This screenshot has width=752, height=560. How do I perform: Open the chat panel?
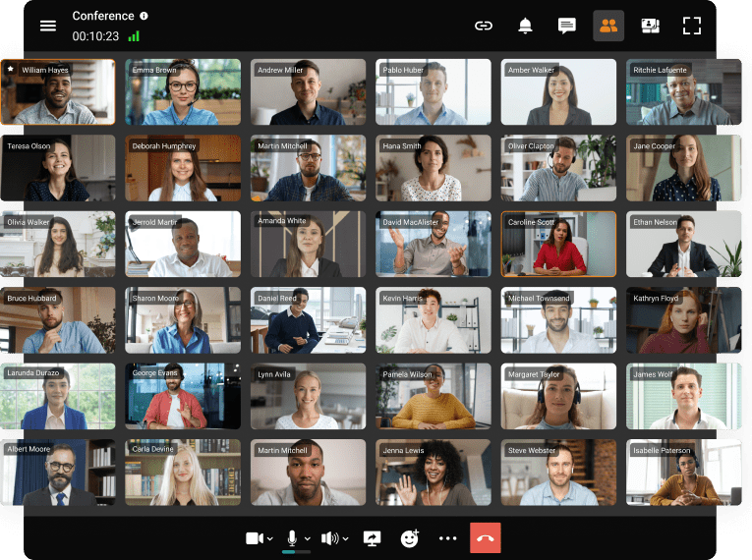(567, 26)
